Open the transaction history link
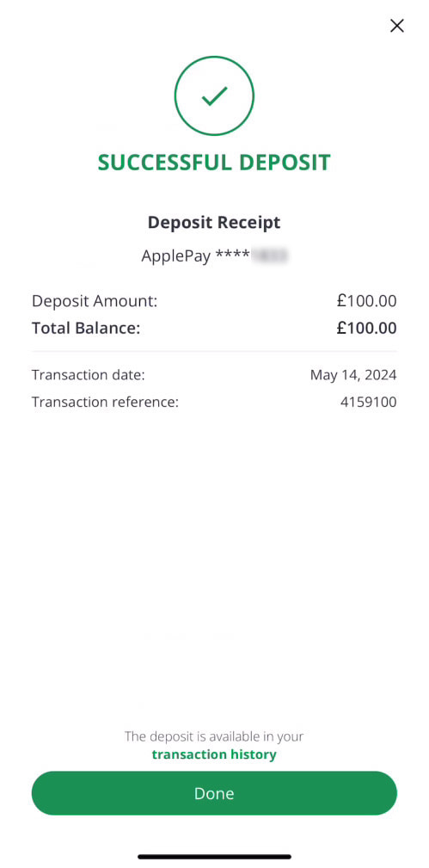This screenshot has height=868, width=429. [x=214, y=754]
